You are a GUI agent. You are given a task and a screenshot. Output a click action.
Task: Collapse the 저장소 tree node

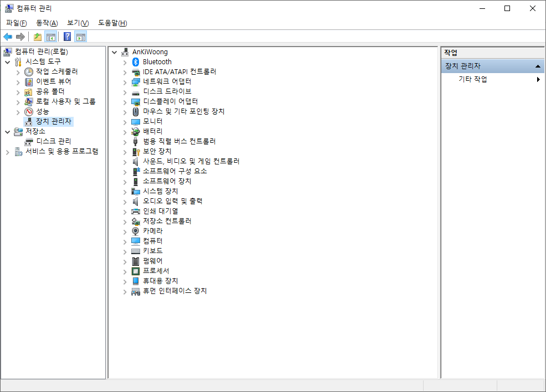pos(7,132)
